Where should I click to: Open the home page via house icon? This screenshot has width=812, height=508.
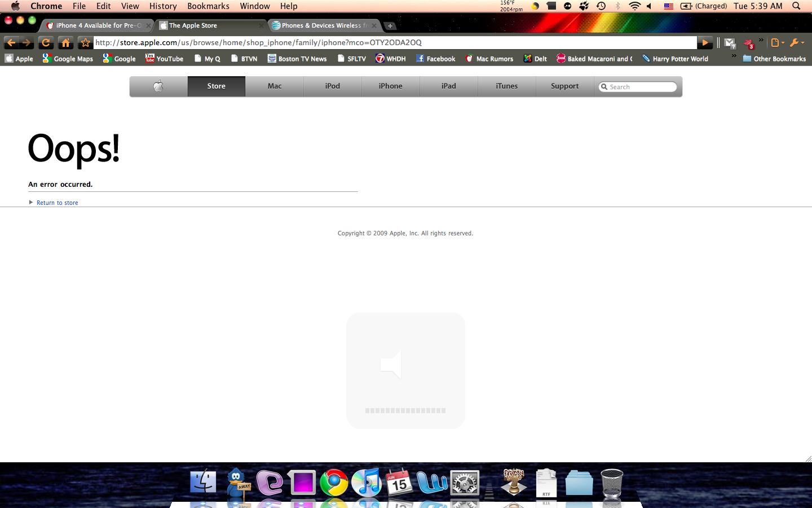coord(65,42)
